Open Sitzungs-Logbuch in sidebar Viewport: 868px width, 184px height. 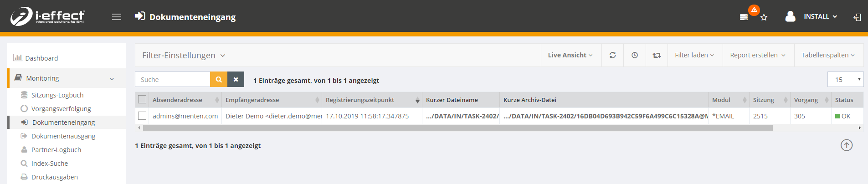[57, 95]
